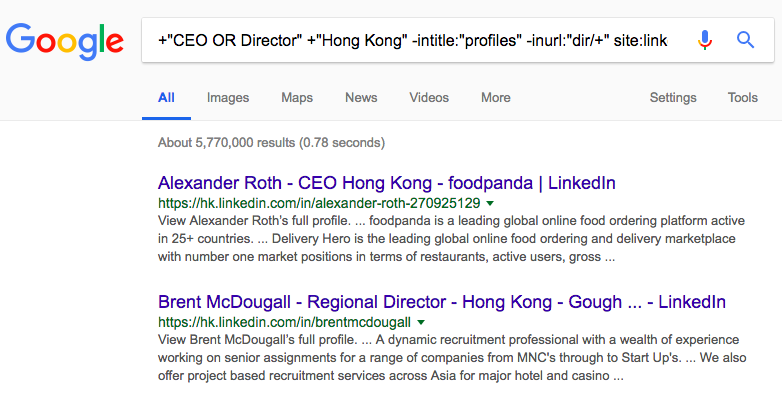
Task: Click Alexander Roth result snippet text
Action: point(451,239)
